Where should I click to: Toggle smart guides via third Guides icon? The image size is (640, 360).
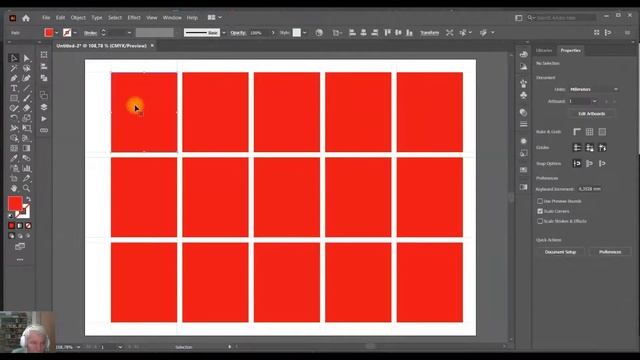602,148
